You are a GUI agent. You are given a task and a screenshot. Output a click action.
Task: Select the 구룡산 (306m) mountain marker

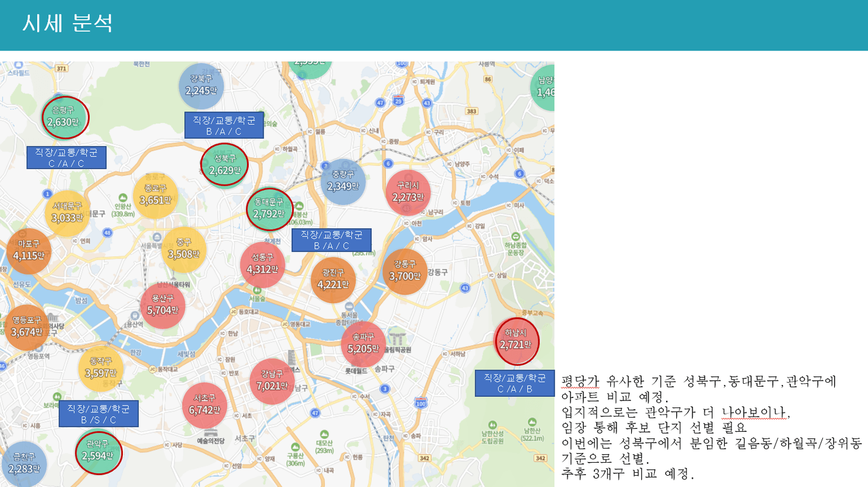point(295,455)
